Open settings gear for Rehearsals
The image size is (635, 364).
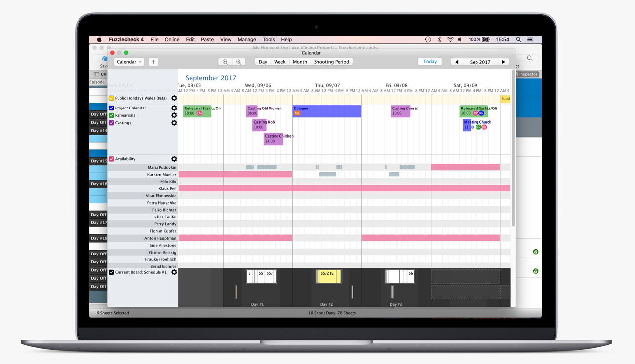point(174,115)
